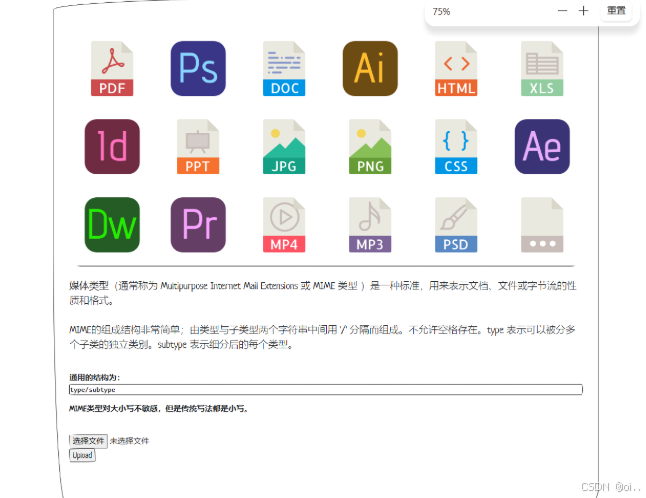Click the generic file icon with dots

[x=542, y=224]
